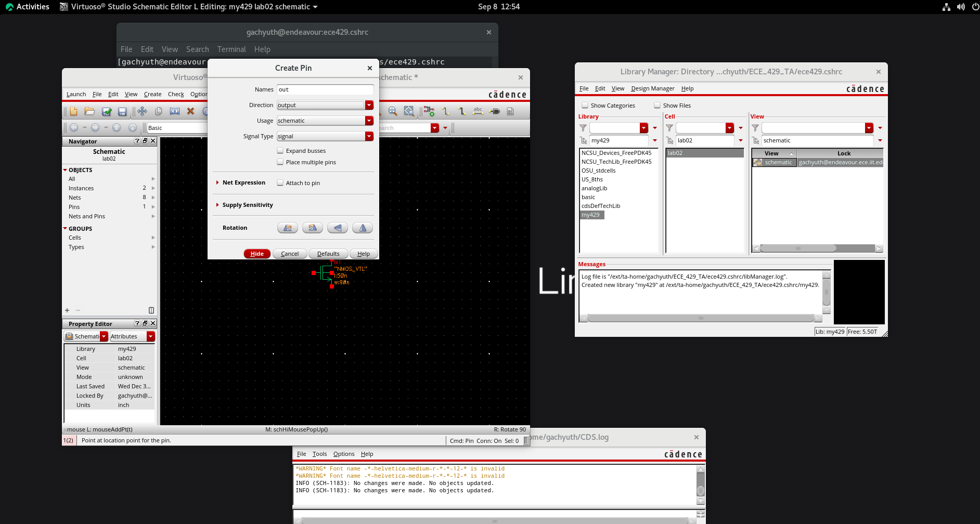The height and width of the screenshot is (524, 980).
Task: Click the Defaults button in Create Pin
Action: point(328,254)
